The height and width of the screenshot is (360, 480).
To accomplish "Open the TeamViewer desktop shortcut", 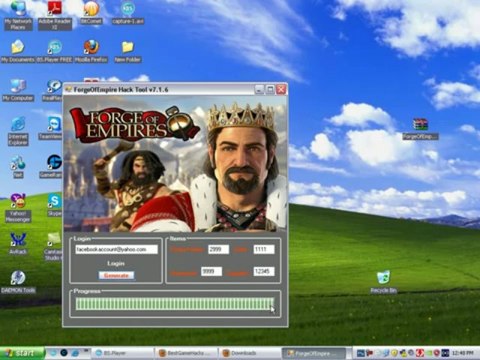I will 51,128.
